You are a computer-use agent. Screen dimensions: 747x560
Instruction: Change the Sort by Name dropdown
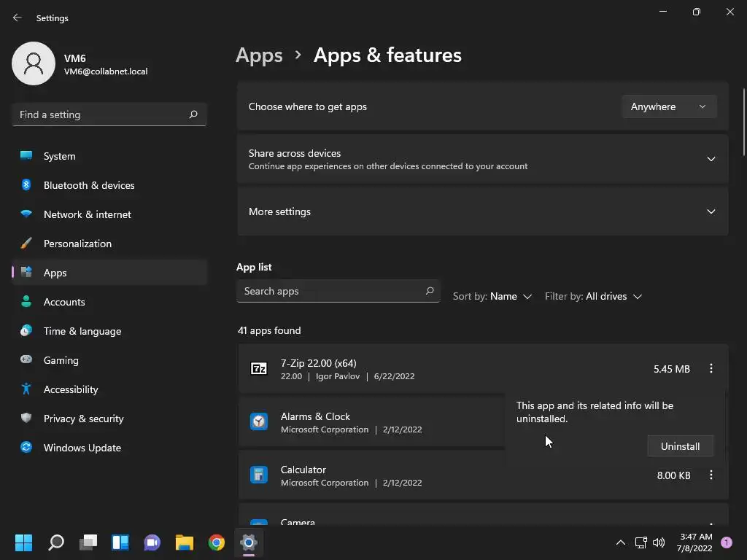point(492,296)
